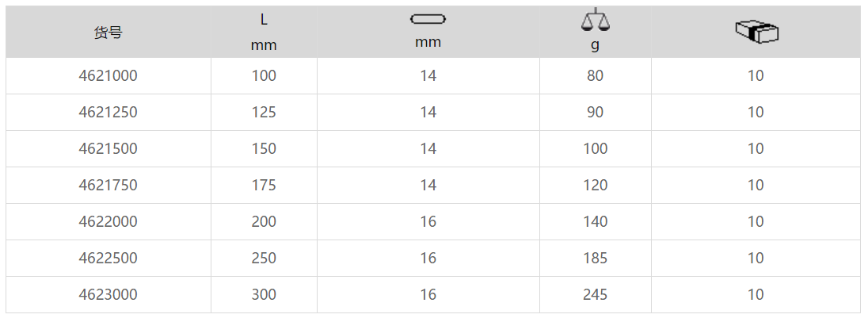Select item number 4621750
This screenshot has height=322, width=868.
[x=108, y=186]
